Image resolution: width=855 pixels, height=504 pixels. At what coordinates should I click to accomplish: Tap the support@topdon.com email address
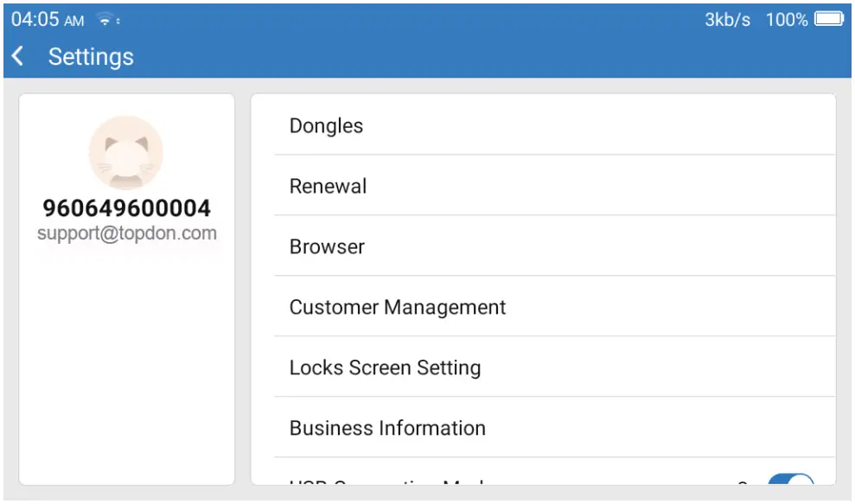pos(127,233)
